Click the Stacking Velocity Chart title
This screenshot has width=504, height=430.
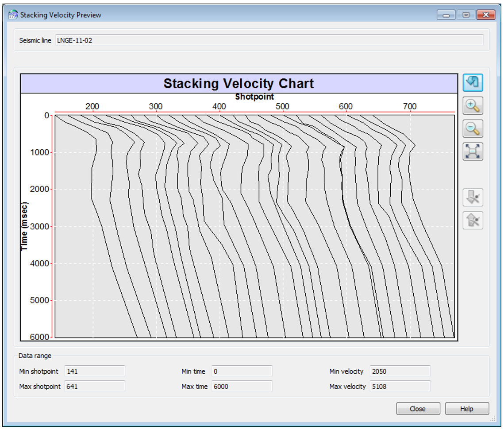coord(239,84)
